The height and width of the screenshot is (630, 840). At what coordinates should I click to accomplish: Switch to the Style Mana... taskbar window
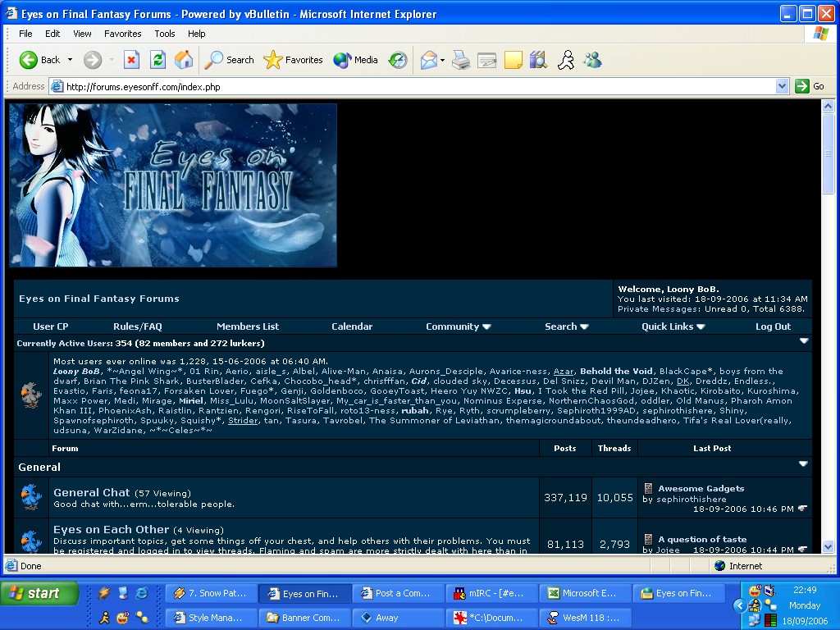click(x=212, y=618)
